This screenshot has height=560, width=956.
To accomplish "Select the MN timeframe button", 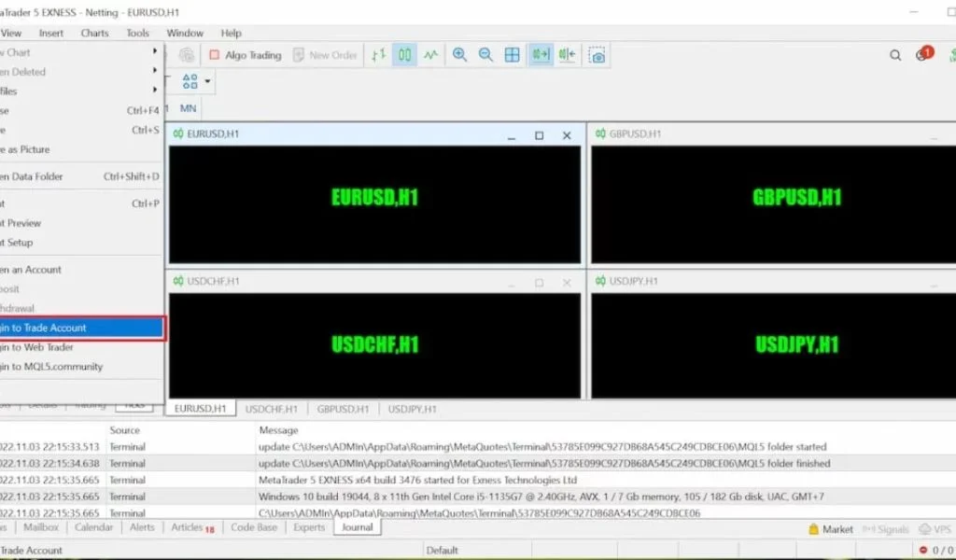I will pyautogui.click(x=188, y=108).
